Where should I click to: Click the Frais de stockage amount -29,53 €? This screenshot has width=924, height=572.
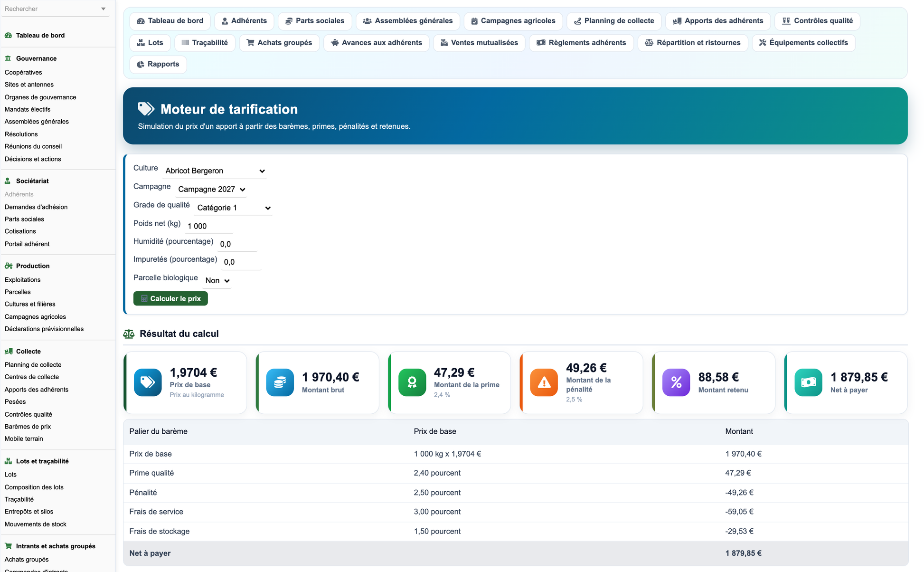(739, 532)
